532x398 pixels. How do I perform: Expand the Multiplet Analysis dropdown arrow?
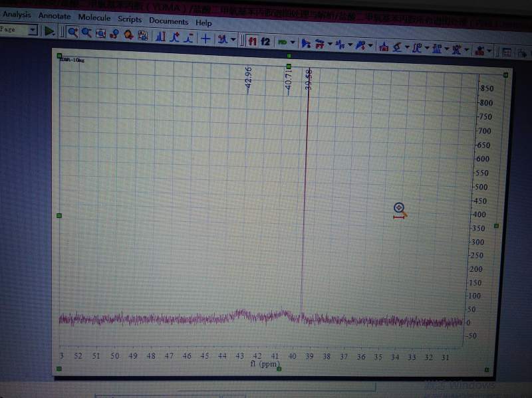coord(447,49)
